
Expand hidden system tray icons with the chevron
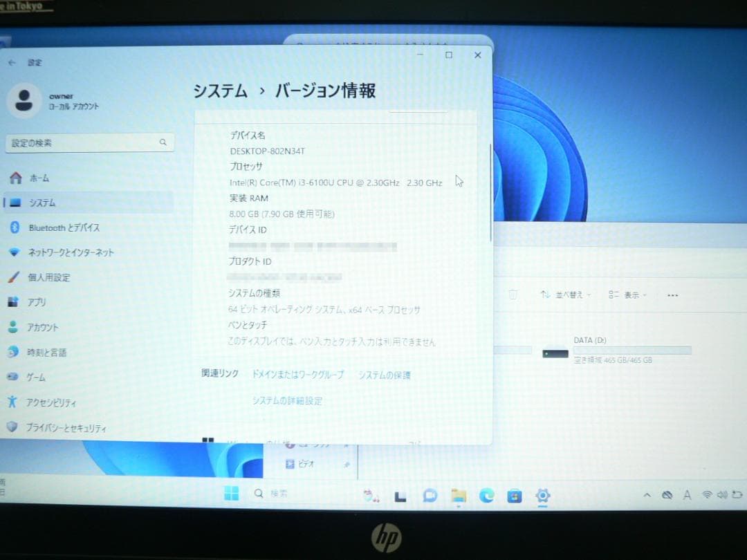(647, 495)
